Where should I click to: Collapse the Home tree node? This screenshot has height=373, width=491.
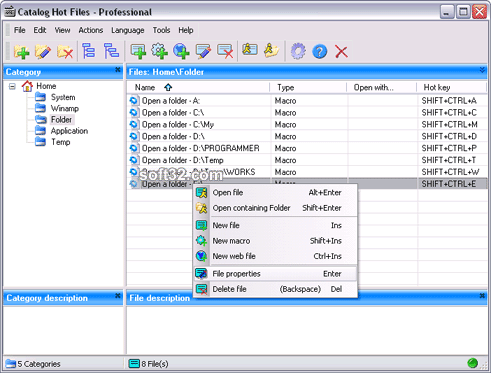click(x=12, y=87)
